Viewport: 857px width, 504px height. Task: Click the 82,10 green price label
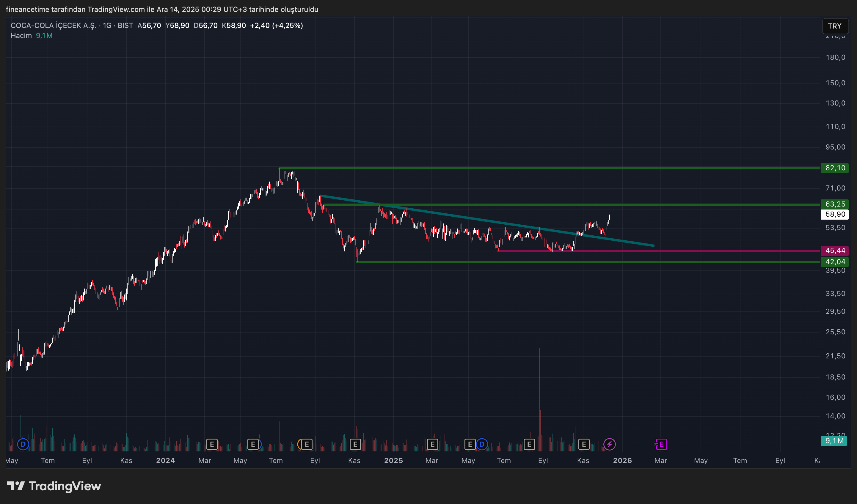pyautogui.click(x=835, y=168)
